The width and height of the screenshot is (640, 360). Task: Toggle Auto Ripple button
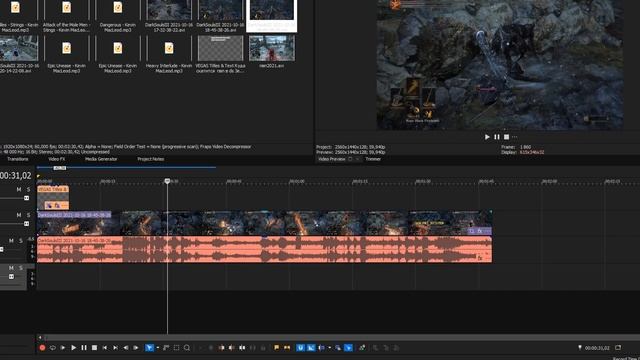(x=321, y=348)
